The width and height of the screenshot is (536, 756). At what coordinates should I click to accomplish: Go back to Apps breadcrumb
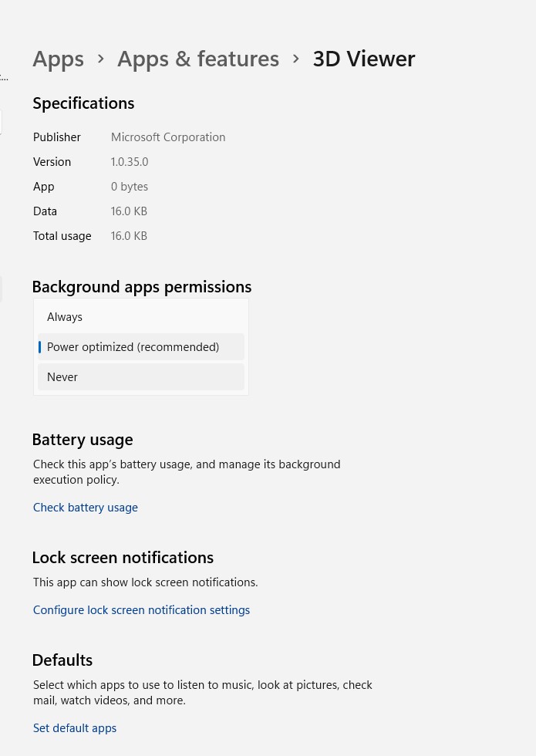(x=59, y=59)
